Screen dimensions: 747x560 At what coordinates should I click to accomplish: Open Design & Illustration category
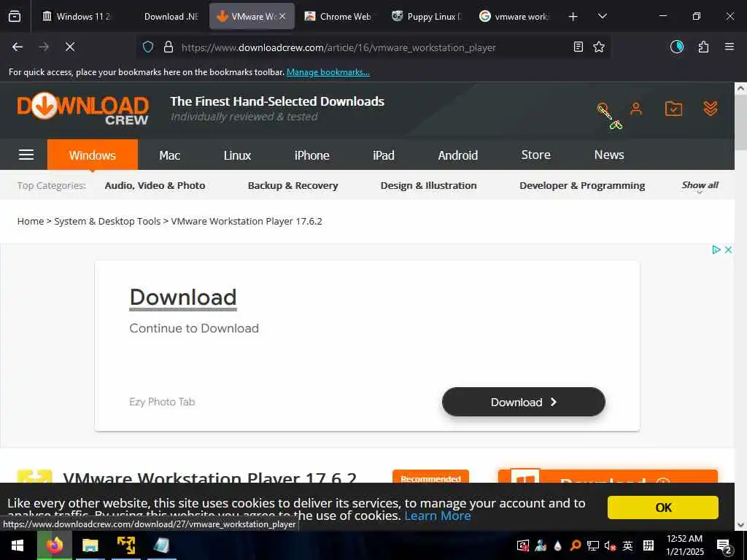(x=428, y=185)
